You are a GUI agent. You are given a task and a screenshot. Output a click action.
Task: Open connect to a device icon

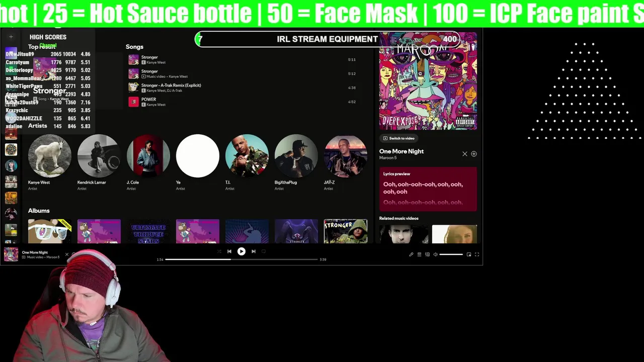click(x=428, y=254)
